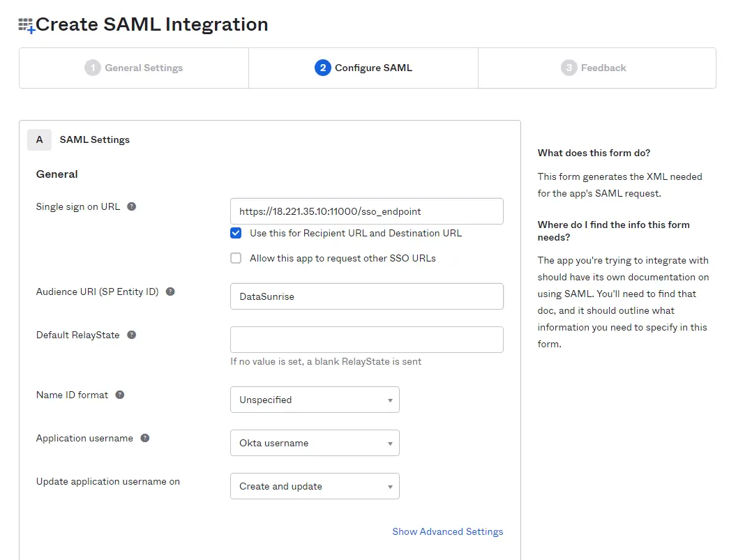The height and width of the screenshot is (560, 729).
Task: Focus the Audience URI input field
Action: (366, 296)
